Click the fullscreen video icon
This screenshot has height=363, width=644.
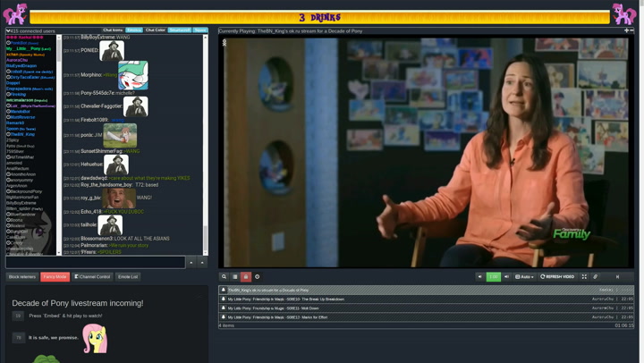[584, 277]
